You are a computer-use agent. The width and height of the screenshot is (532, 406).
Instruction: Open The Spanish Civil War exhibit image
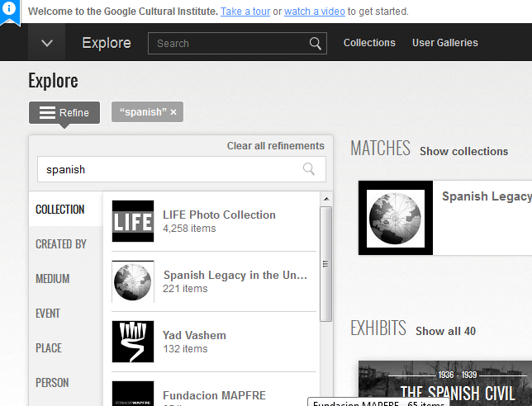coord(445,383)
